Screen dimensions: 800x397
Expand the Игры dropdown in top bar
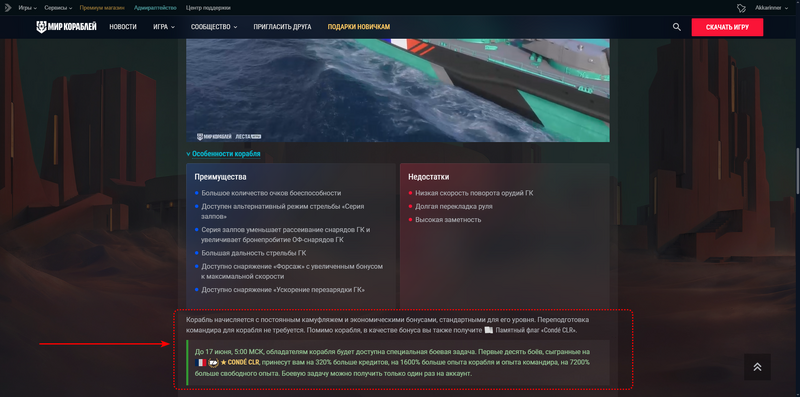(28, 8)
